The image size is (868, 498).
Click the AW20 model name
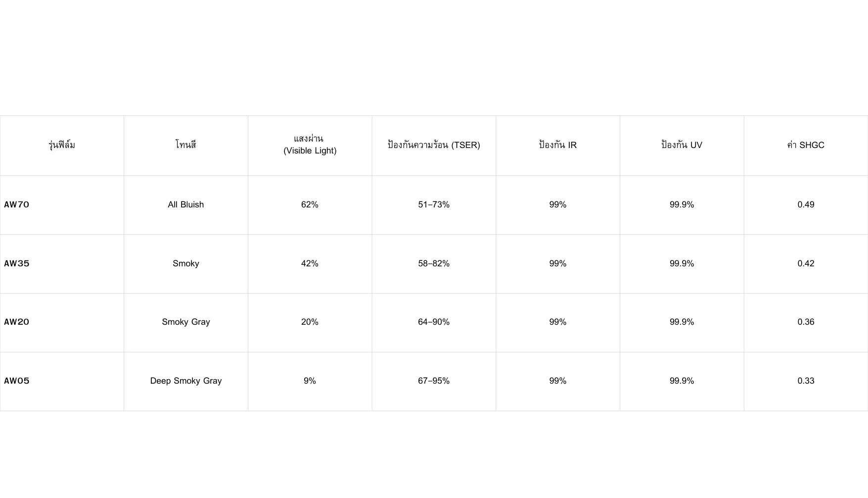click(17, 322)
